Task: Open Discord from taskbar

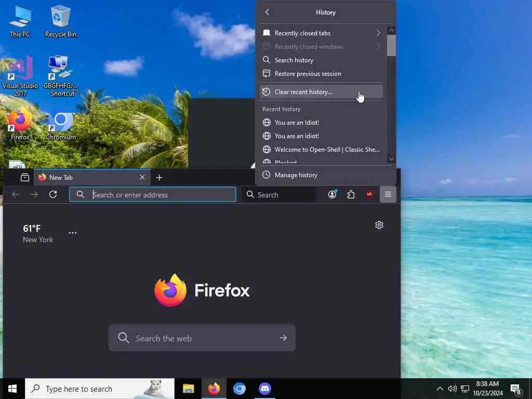Action: point(264,389)
